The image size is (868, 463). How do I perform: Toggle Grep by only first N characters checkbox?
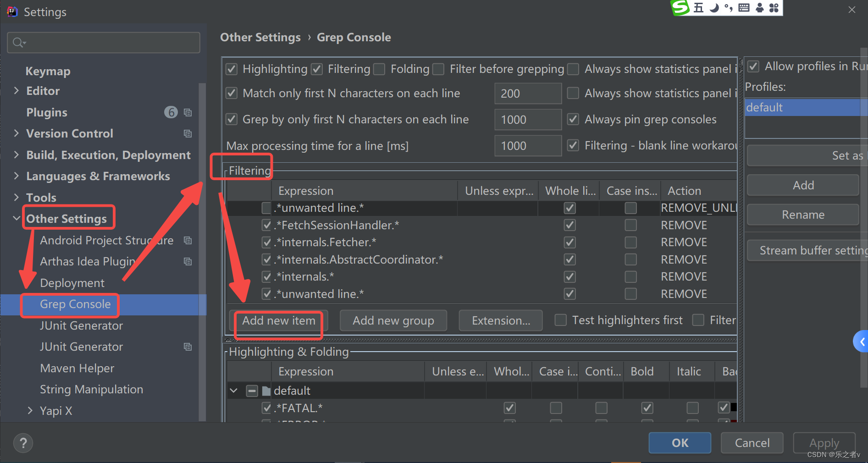(x=232, y=120)
